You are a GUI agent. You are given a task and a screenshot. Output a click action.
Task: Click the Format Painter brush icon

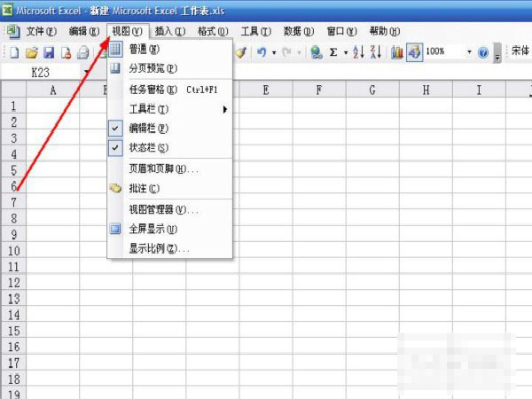(241, 52)
